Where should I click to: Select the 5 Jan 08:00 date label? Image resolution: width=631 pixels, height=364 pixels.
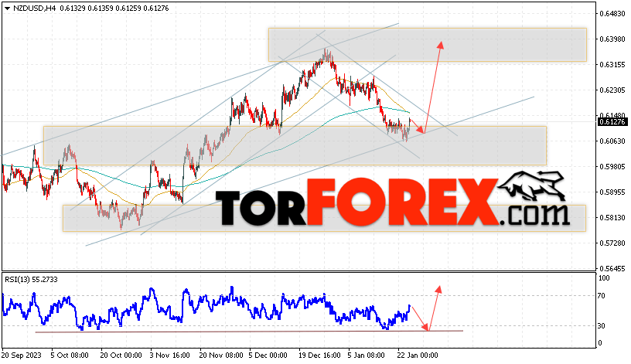coord(367,355)
